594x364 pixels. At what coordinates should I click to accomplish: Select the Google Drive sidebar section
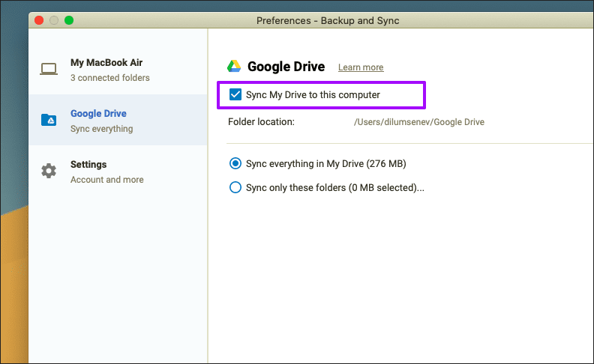click(x=118, y=120)
